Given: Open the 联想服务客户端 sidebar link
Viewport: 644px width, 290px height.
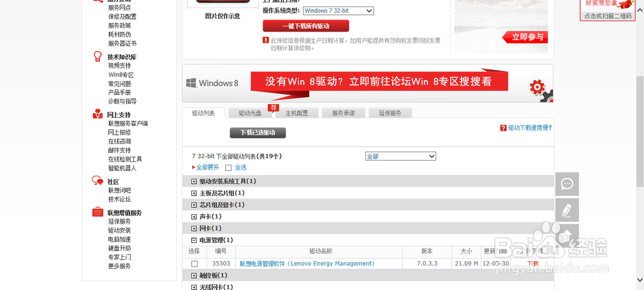Looking at the screenshot, I should 128,123.
